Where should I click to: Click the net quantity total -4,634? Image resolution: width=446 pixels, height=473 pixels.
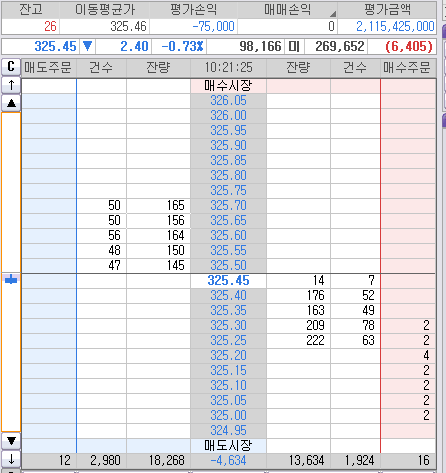coord(228,461)
